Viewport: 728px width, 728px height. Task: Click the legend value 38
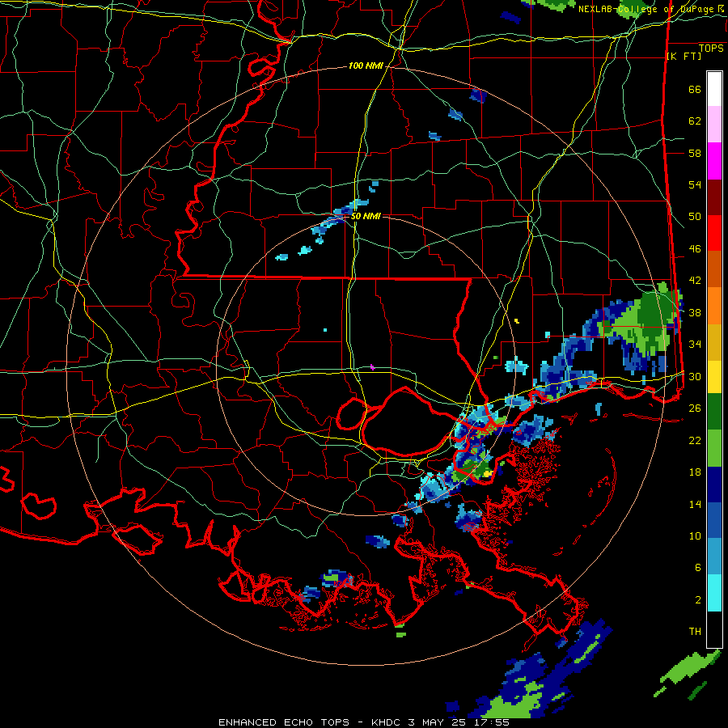tap(695, 312)
